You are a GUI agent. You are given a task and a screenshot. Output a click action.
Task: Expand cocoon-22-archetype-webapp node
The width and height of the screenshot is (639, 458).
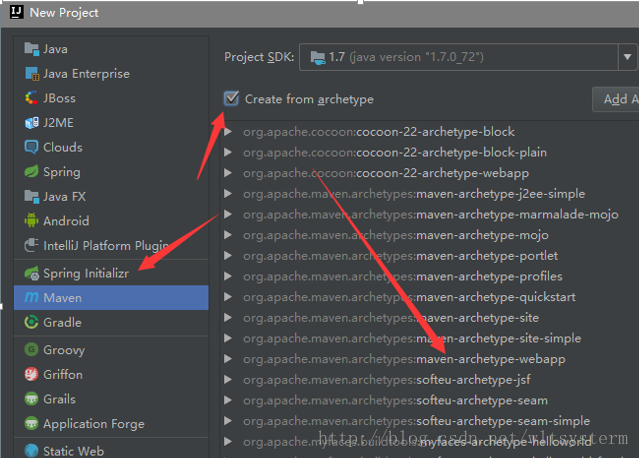click(228, 173)
